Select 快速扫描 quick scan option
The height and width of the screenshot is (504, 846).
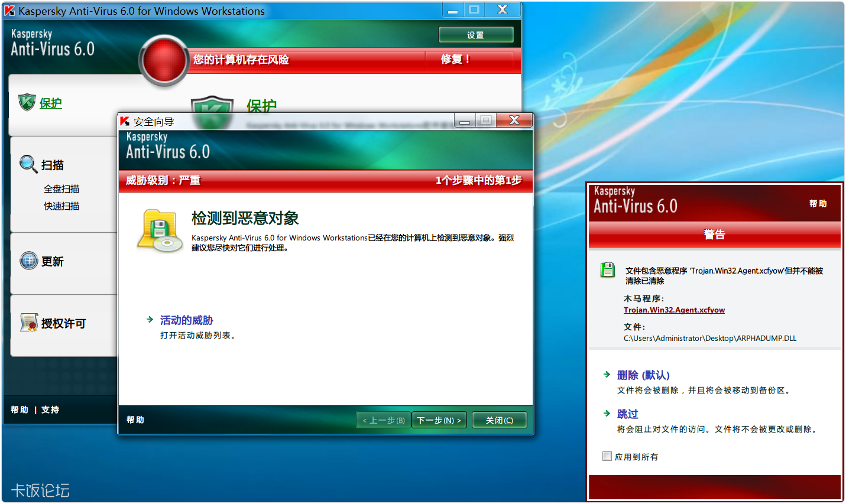coord(61,206)
